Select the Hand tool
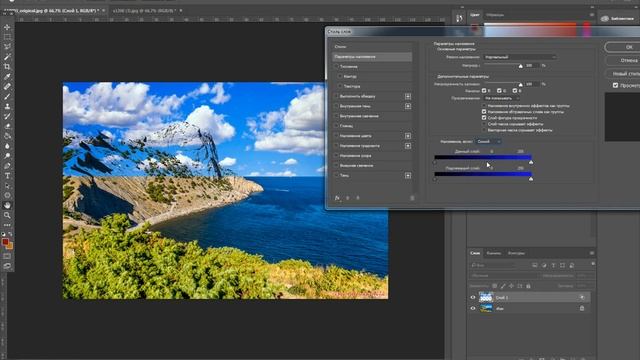 (7, 205)
